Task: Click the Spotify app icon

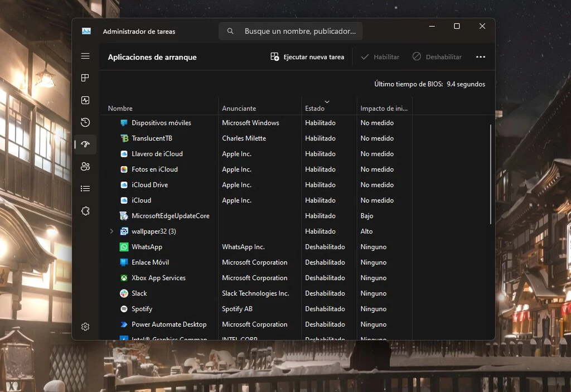Action: (x=124, y=309)
